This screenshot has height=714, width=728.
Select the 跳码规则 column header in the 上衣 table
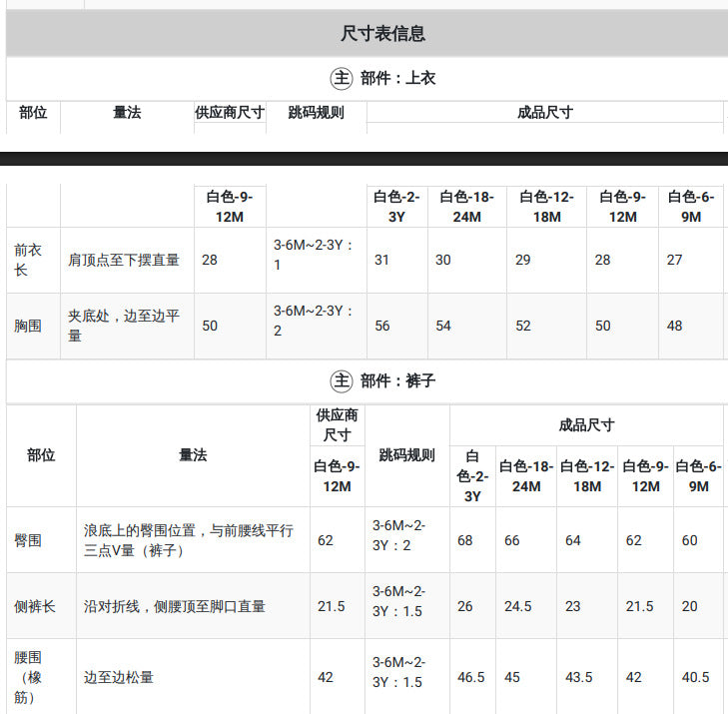pyautogui.click(x=317, y=113)
